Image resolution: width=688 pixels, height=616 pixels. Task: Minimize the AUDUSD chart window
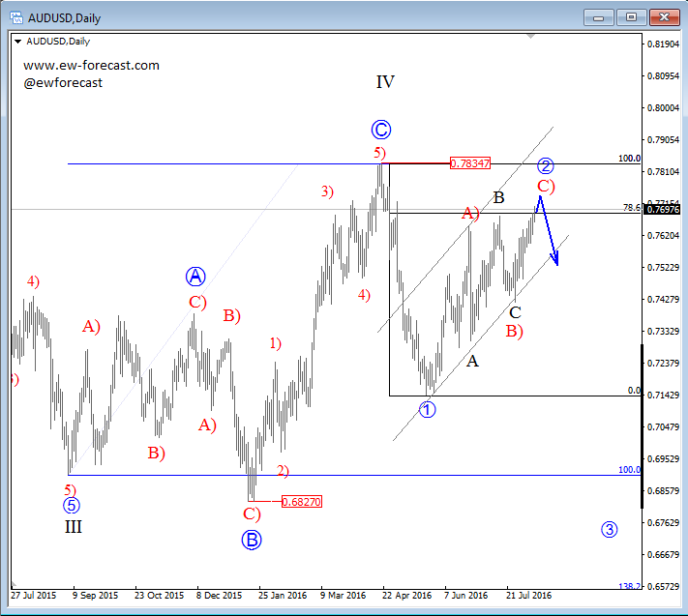(598, 17)
